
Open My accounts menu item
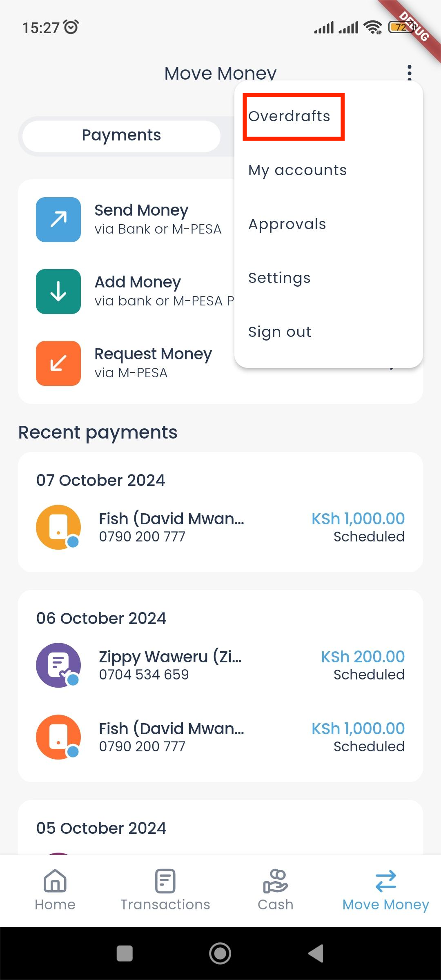297,170
